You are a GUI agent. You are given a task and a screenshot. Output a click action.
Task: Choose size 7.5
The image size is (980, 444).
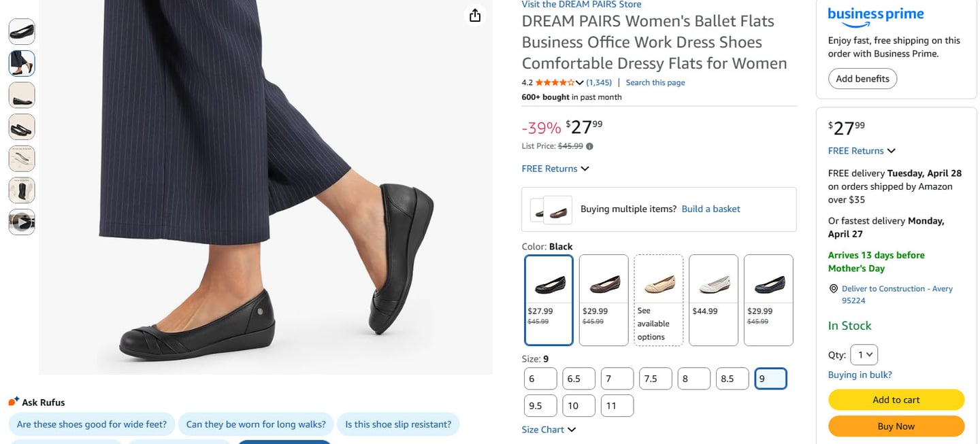pyautogui.click(x=655, y=379)
